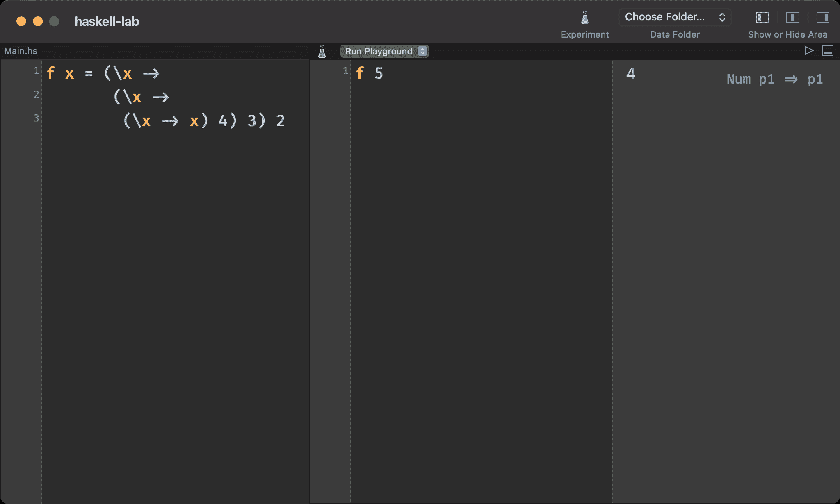Click the playground expression "f 5"
This screenshot has width=840, height=504.
[x=370, y=73]
